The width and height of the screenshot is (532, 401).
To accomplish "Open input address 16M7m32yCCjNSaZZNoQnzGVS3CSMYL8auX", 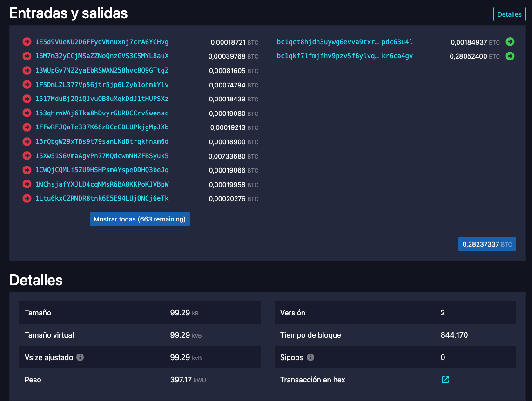I will [x=102, y=56].
